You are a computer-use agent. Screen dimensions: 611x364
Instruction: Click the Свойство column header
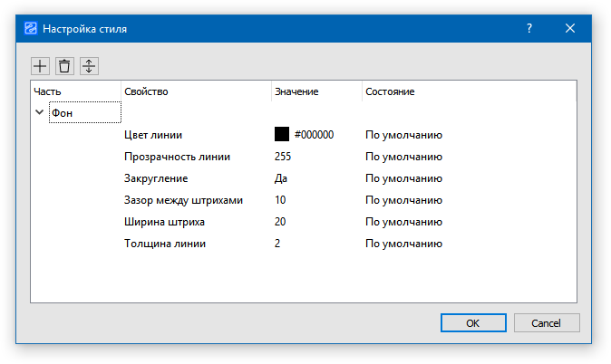click(x=146, y=91)
